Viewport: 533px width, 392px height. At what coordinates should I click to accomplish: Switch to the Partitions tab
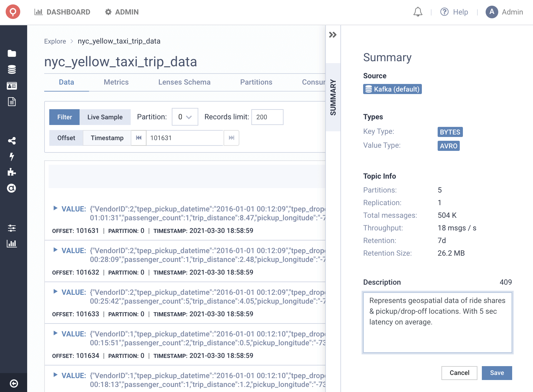256,82
